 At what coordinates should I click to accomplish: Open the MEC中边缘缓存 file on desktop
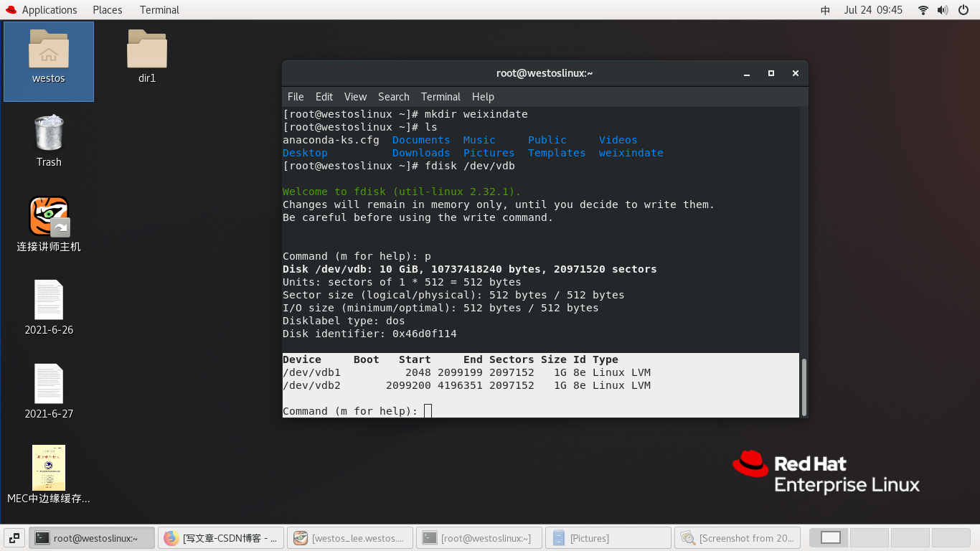[x=48, y=468]
